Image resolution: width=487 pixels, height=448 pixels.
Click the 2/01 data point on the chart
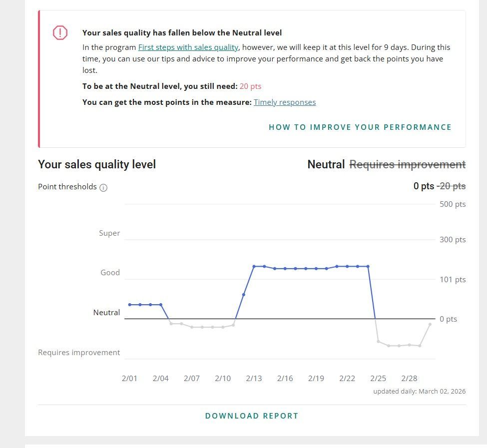tap(129, 304)
